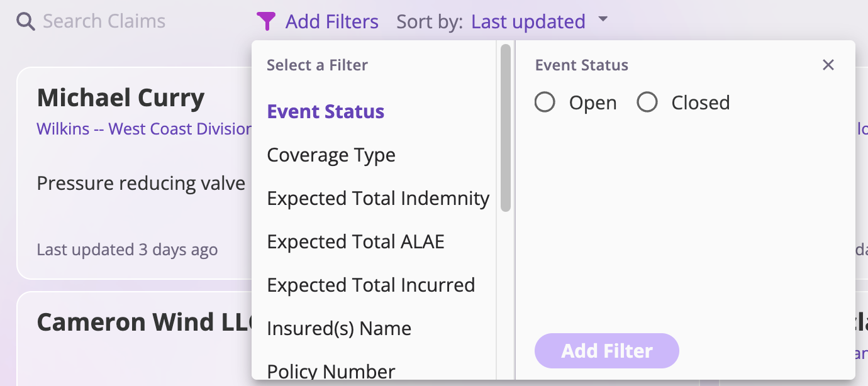Expand the Sort by dropdown arrow
The width and height of the screenshot is (868, 386).
pyautogui.click(x=603, y=19)
